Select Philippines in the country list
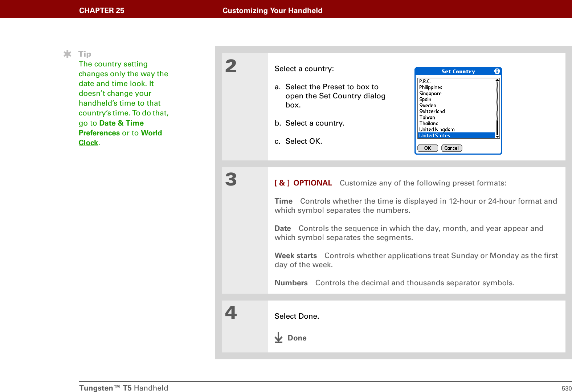Viewport: 572px width, 392px height. point(457,87)
